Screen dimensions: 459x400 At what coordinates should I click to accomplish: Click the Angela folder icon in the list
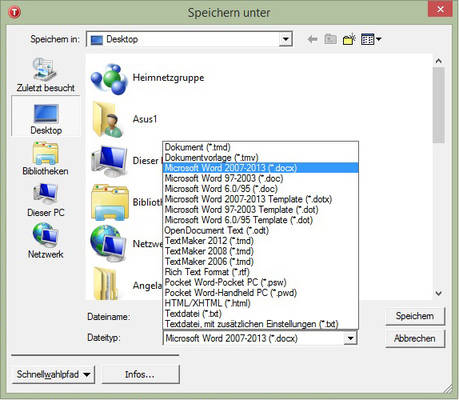pyautogui.click(x=106, y=284)
